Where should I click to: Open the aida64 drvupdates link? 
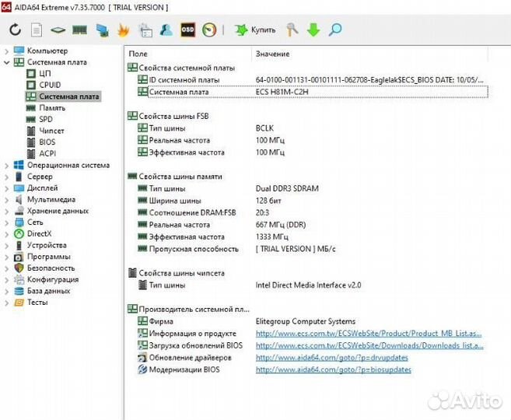[332, 358]
